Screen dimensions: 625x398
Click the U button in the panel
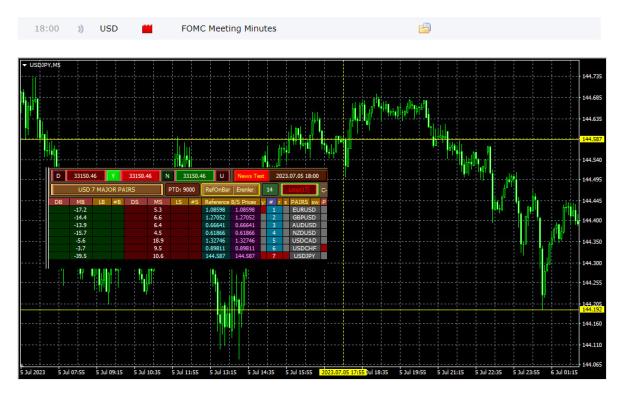click(x=222, y=176)
